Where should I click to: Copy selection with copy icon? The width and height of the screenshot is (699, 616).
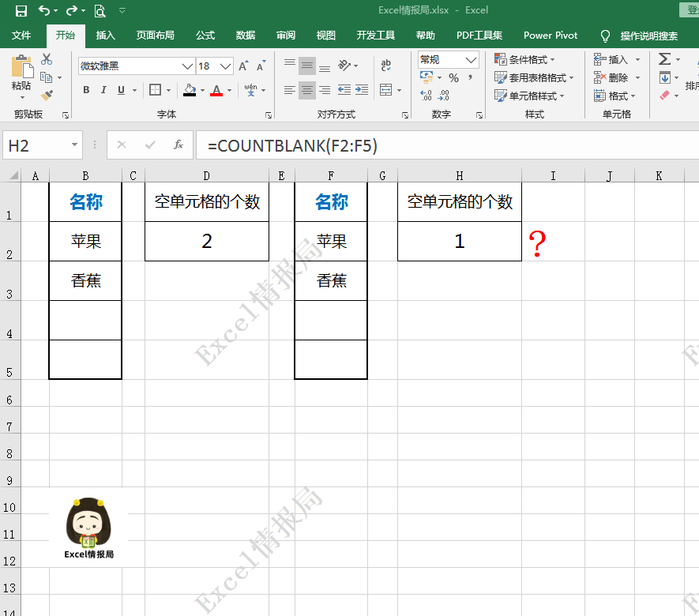click(x=46, y=77)
